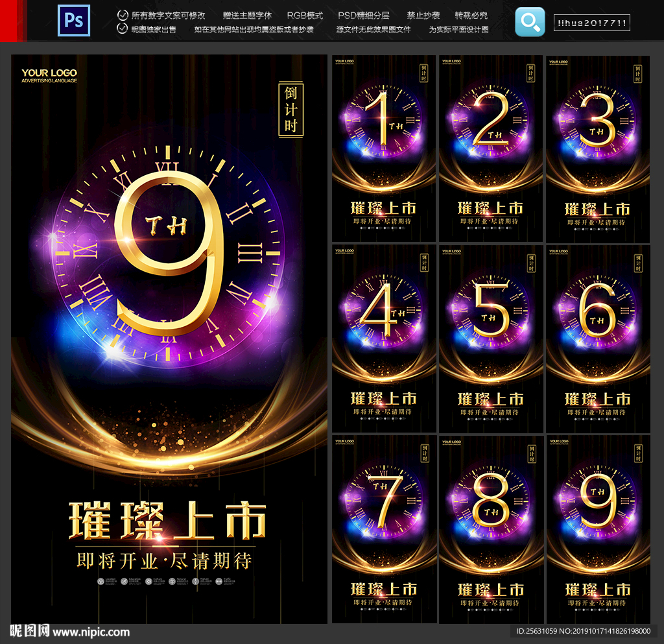Click the 倒计时 label on the large poster

click(291, 109)
